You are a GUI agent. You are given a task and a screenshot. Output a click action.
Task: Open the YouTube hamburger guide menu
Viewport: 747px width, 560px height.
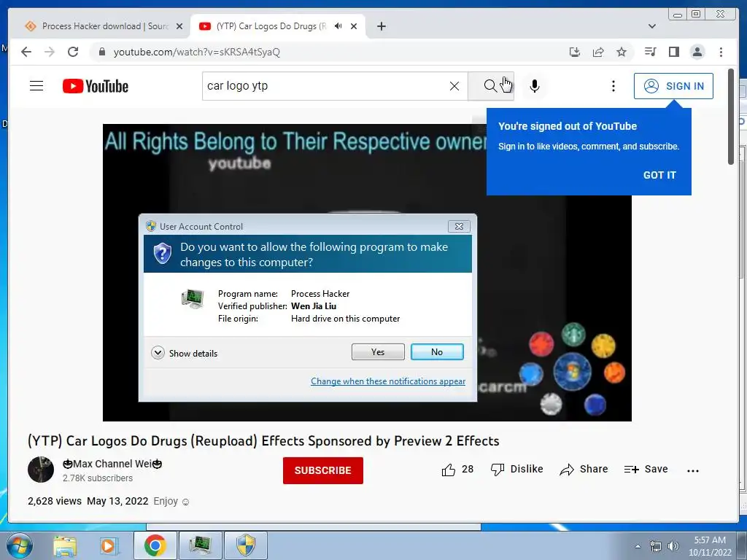pos(36,86)
